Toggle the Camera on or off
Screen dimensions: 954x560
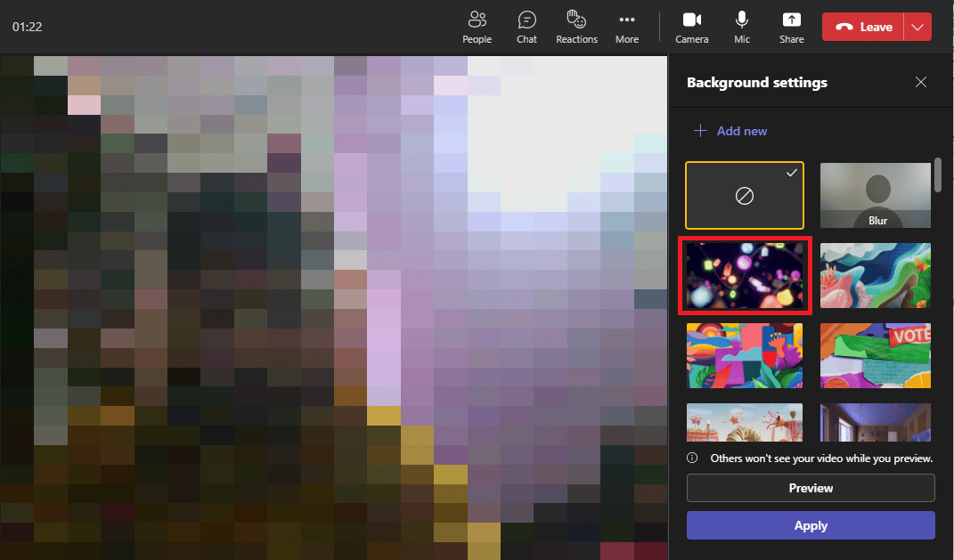[692, 28]
